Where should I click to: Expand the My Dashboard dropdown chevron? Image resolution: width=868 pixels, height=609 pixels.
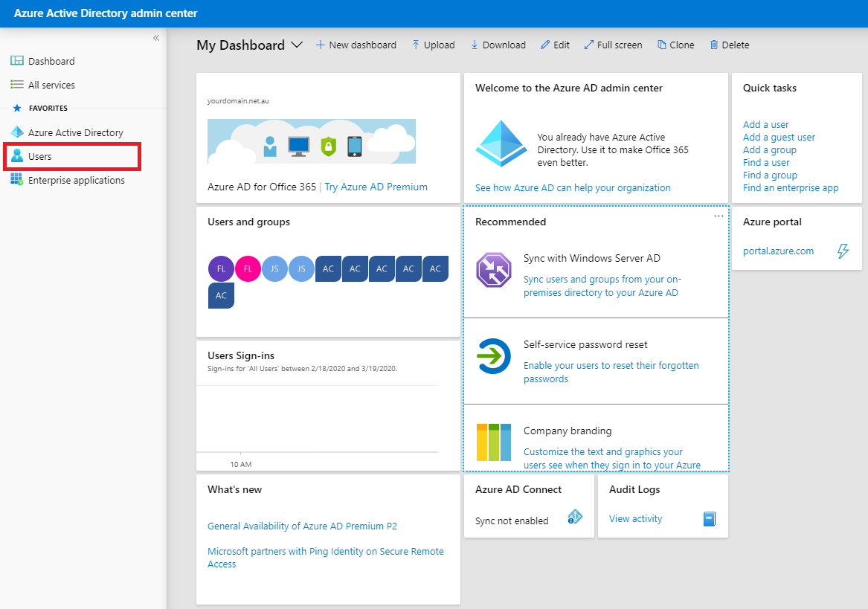click(297, 45)
